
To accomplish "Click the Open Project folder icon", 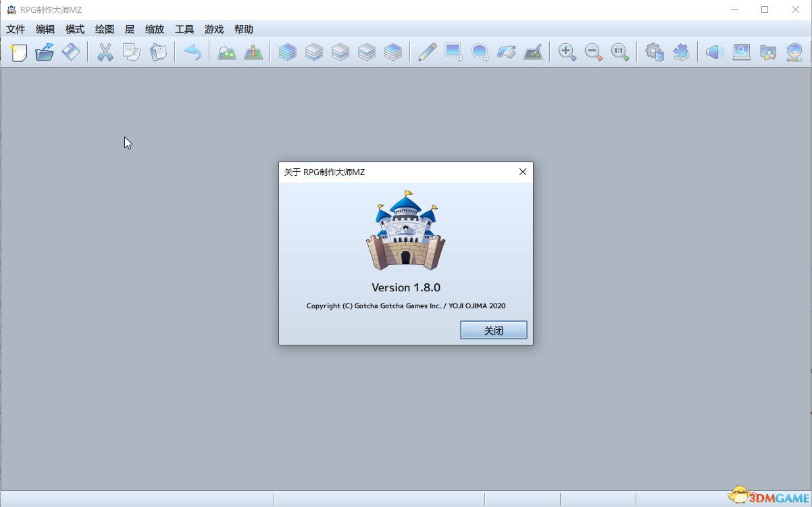I will coord(45,52).
